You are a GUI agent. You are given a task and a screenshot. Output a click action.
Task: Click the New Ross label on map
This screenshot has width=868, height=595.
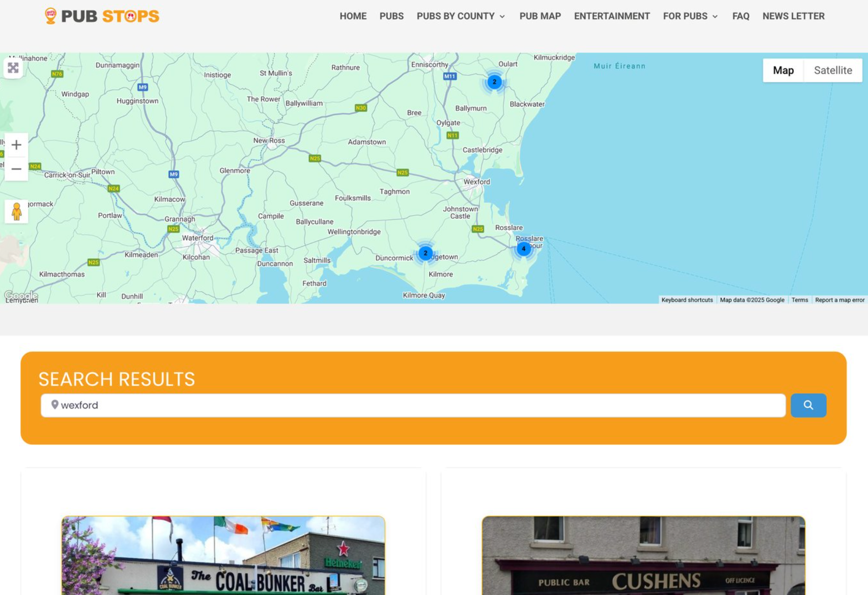269,141
